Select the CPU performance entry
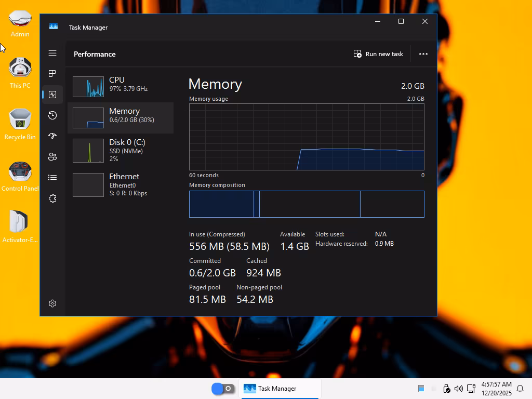The height and width of the screenshot is (399, 532). pos(121,87)
